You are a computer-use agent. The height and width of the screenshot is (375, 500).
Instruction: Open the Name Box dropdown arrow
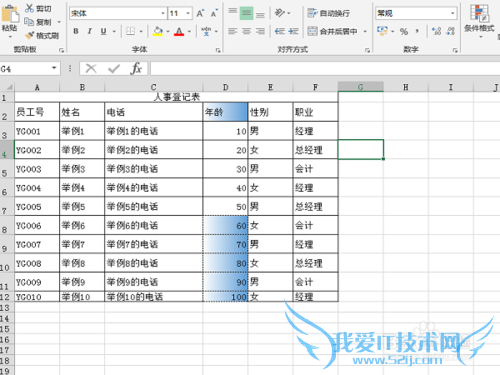pyautogui.click(x=54, y=68)
